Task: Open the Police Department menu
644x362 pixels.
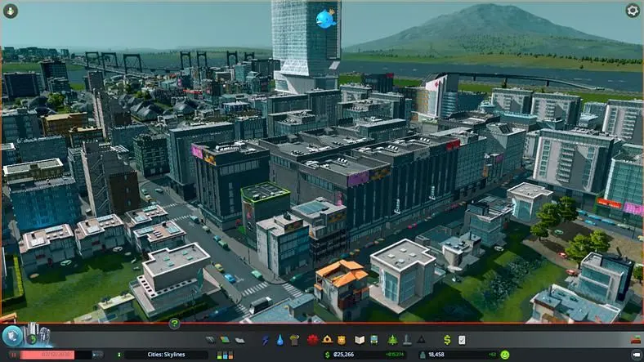Action: tap(342, 340)
